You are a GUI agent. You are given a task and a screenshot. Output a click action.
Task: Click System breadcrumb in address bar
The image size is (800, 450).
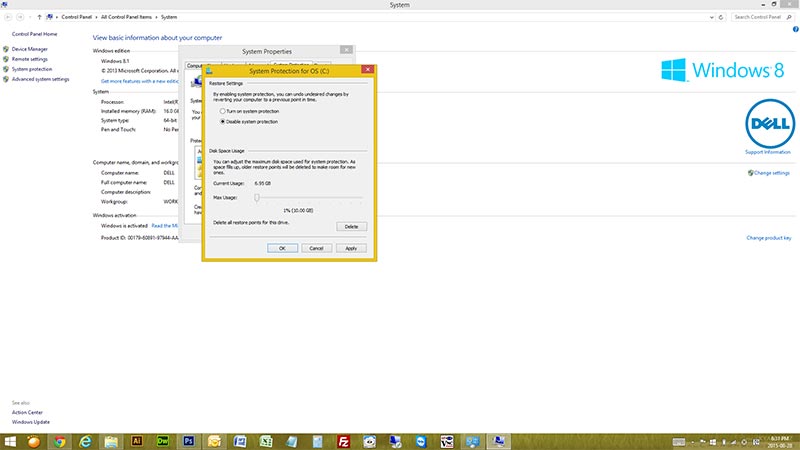[169, 17]
